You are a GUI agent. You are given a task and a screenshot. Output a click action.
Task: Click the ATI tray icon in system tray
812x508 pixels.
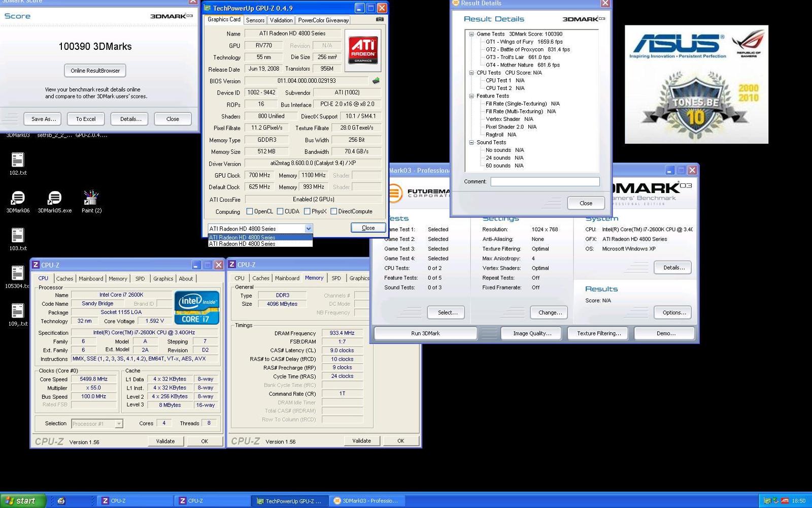pos(785,501)
